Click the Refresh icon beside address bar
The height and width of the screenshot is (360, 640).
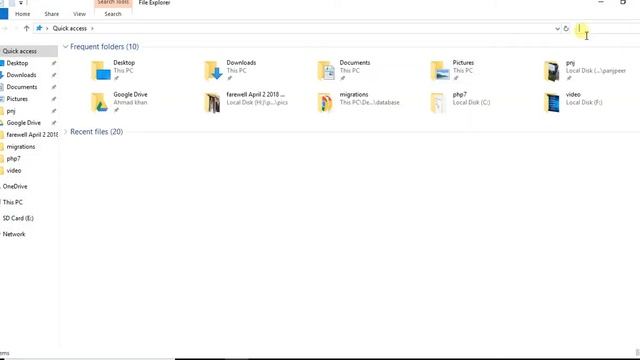[x=566, y=29]
